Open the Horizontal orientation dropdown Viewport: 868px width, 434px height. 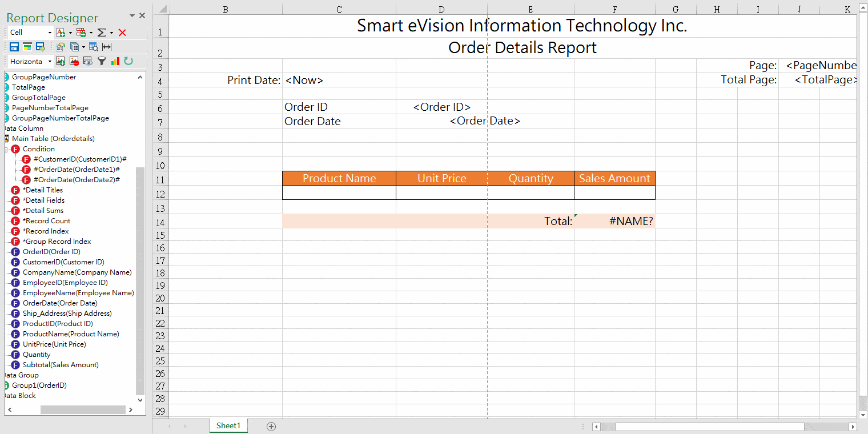point(50,61)
